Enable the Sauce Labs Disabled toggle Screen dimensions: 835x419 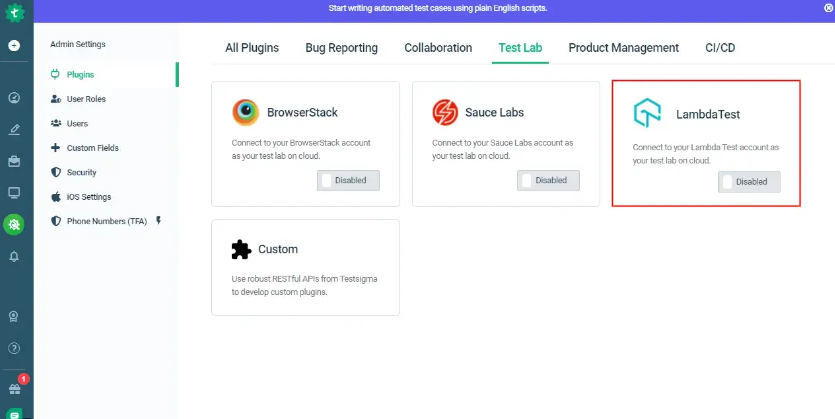548,180
